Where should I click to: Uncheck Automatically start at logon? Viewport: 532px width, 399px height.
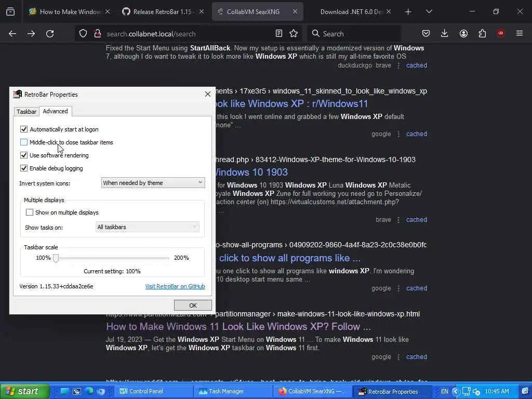24,129
